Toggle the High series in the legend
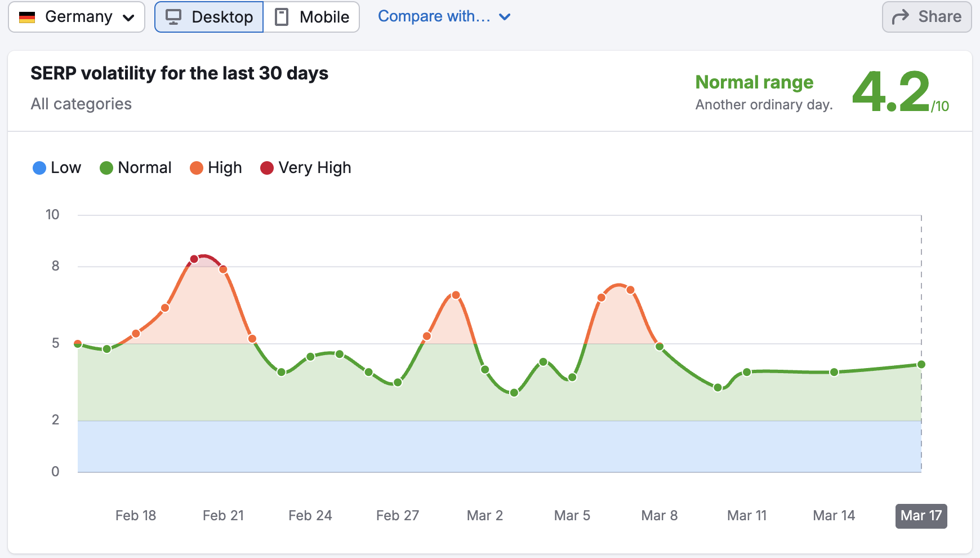This screenshot has height=558, width=980. tap(216, 167)
